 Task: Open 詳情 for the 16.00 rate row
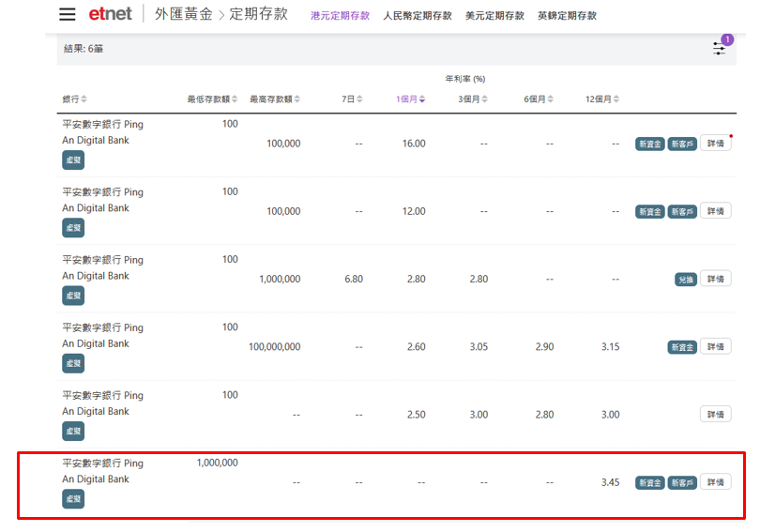coord(715,144)
